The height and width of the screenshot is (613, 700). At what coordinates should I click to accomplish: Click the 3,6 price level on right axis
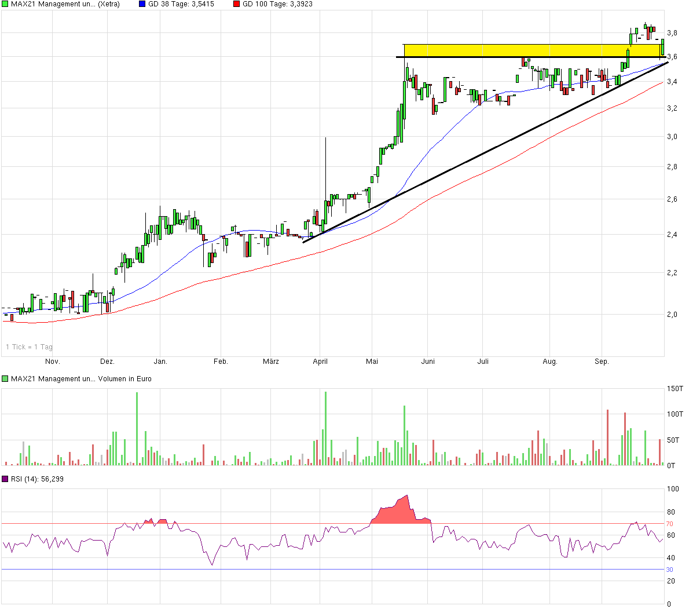672,57
